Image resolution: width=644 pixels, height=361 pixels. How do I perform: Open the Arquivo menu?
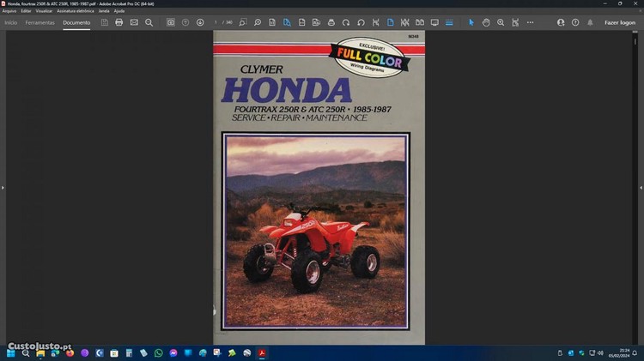point(9,11)
